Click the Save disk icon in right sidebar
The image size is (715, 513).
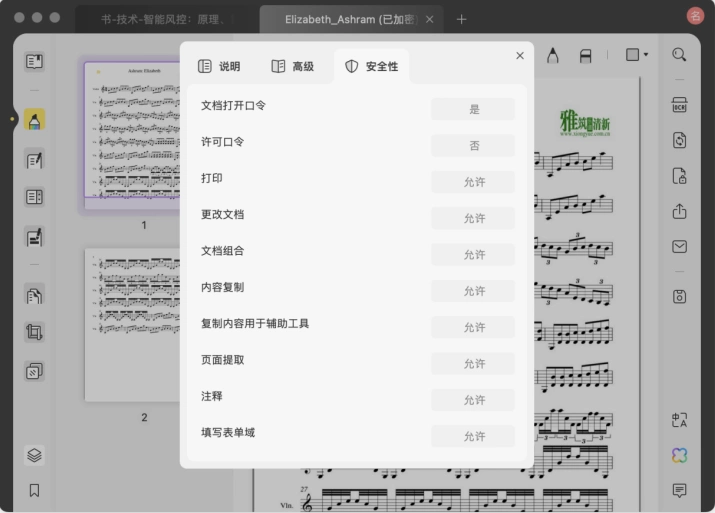click(x=679, y=297)
